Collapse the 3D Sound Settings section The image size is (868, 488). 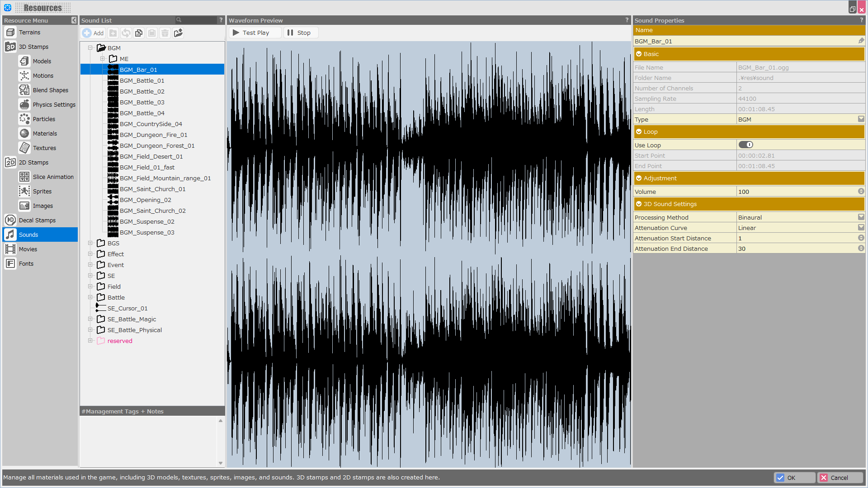pos(639,204)
